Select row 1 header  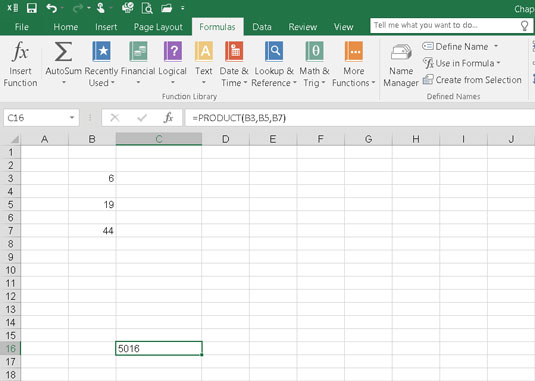pos(11,152)
